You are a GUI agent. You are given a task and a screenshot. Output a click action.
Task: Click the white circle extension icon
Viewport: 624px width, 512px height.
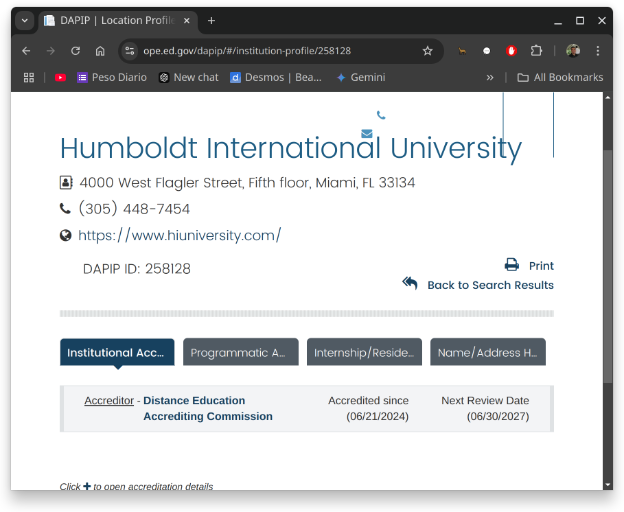point(486,51)
